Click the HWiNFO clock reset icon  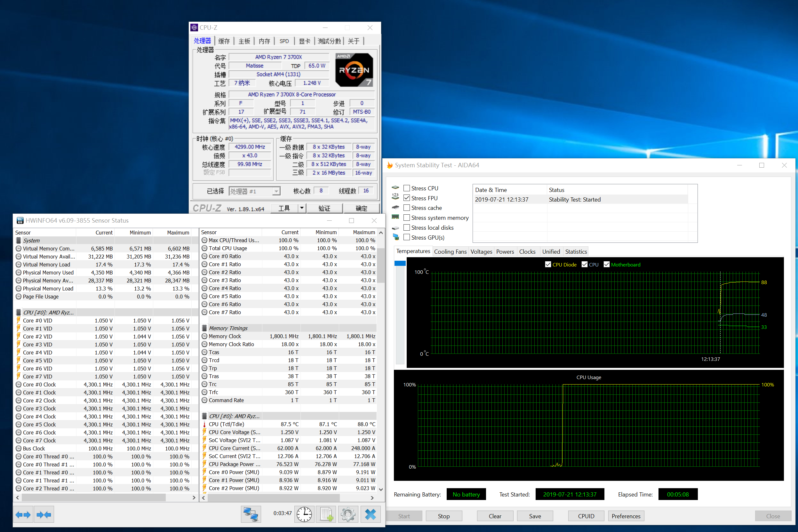click(304, 515)
